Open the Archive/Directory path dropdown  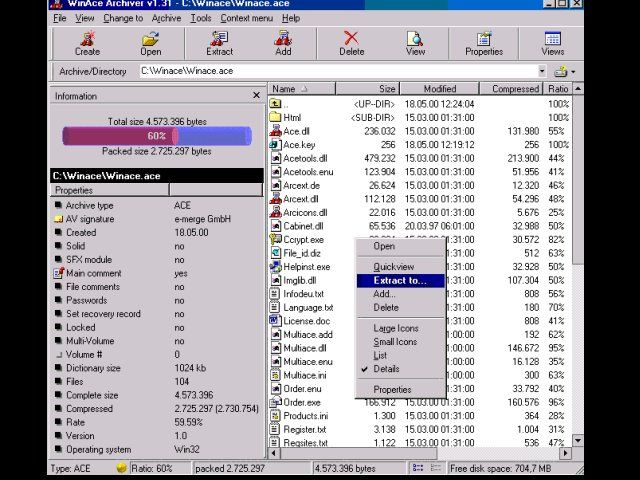(x=542, y=71)
